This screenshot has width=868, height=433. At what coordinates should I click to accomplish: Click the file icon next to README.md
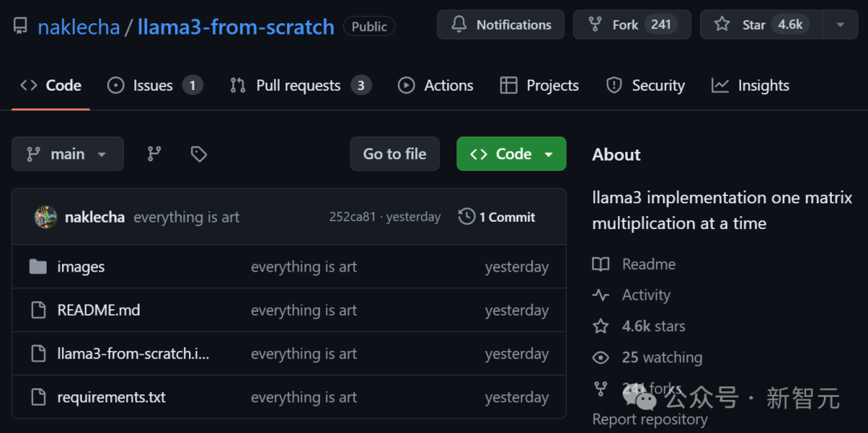coord(38,310)
